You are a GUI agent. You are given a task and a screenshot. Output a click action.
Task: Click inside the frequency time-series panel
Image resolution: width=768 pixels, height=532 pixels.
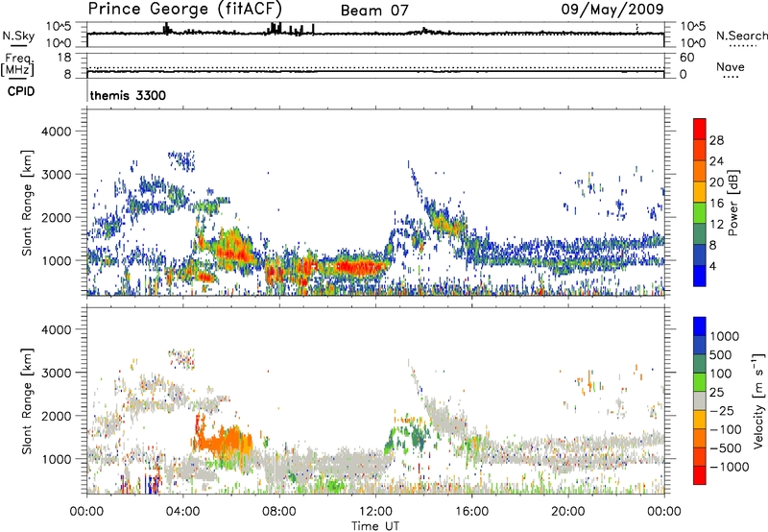pyautogui.click(x=375, y=65)
